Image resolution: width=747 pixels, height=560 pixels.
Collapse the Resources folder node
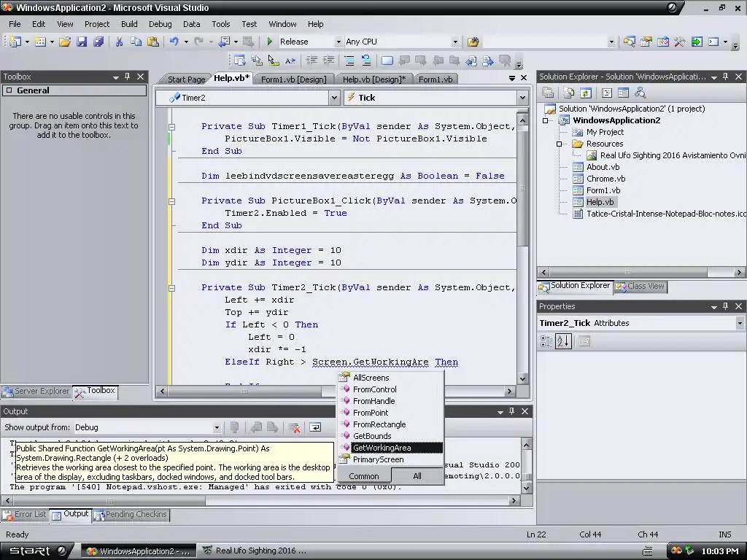point(559,144)
